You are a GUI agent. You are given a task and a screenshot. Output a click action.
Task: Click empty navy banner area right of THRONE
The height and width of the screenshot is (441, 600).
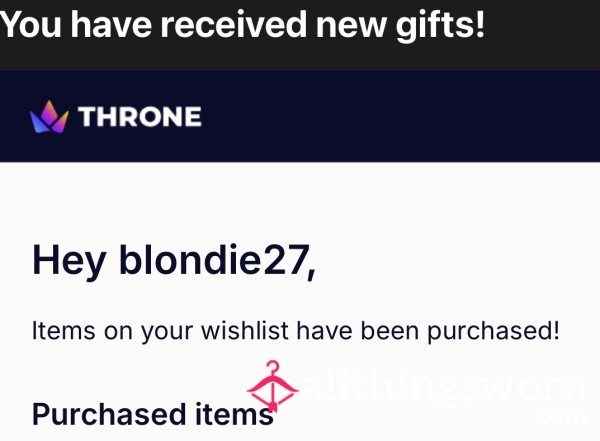tap(402, 117)
